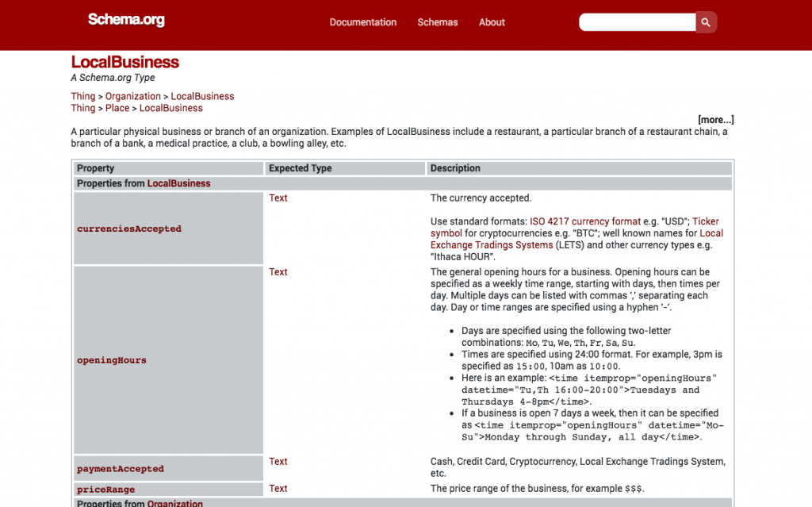Open Organization link in bottom Properties row

(175, 503)
